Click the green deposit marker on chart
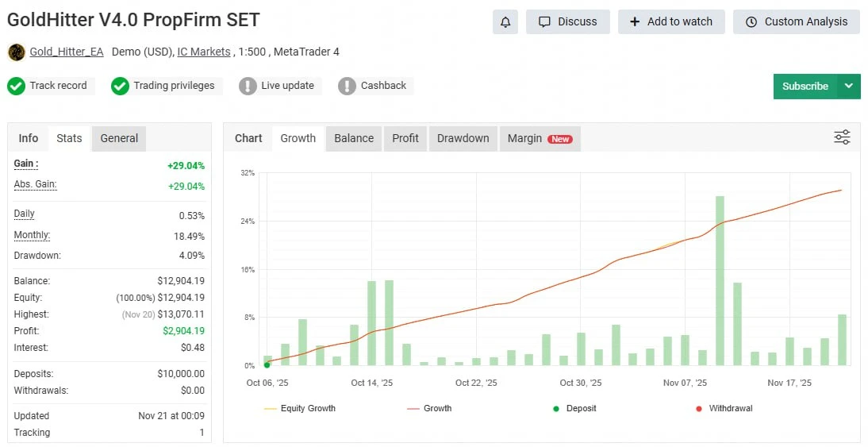Screen dimensions: 868x447 267,365
